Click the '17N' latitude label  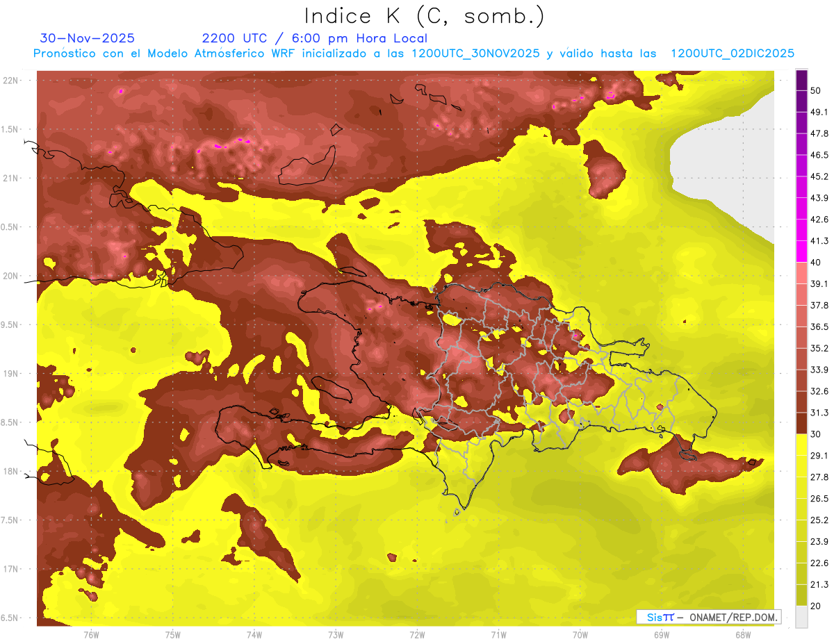11,569
